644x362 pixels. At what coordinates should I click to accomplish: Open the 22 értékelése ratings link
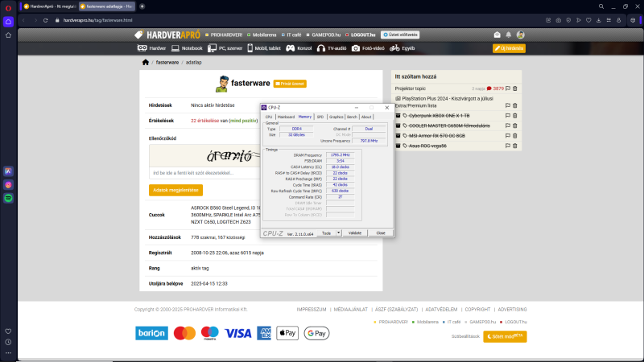[205, 121]
